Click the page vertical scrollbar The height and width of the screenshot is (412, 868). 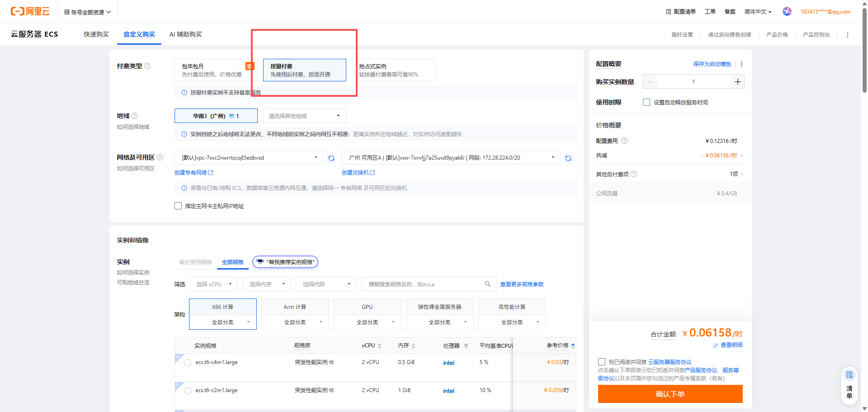864,50
